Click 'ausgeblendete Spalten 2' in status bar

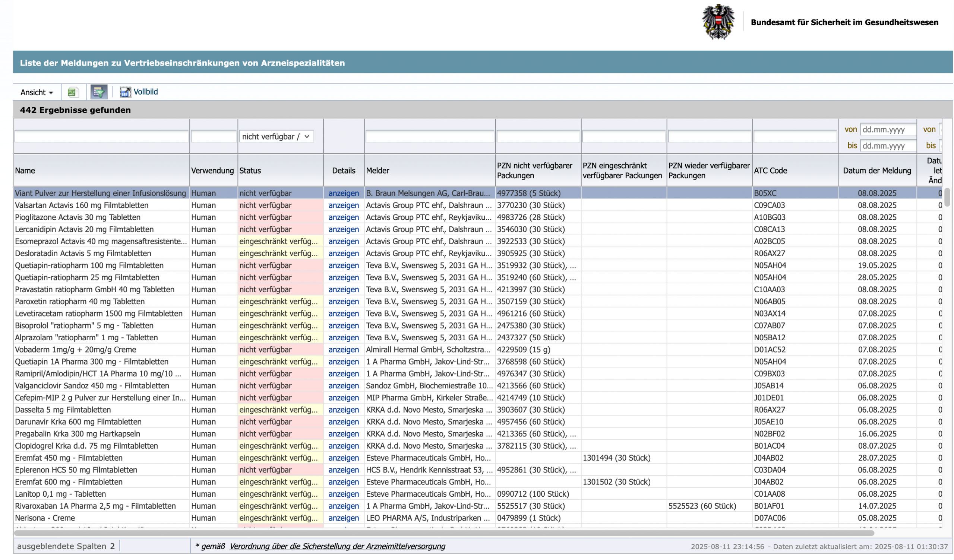[66, 546]
